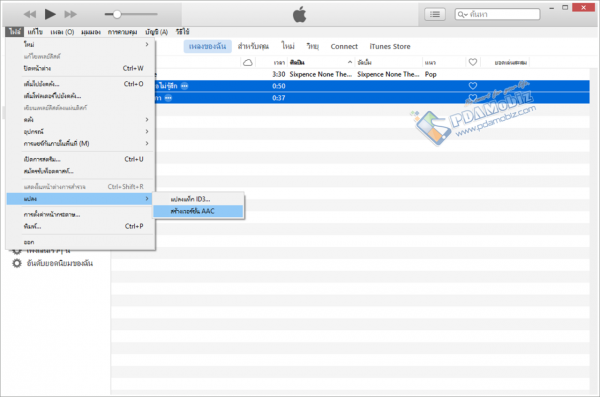The image size is (600, 397).
Task: Open the มุมมอง (View) menu
Action: click(x=91, y=32)
